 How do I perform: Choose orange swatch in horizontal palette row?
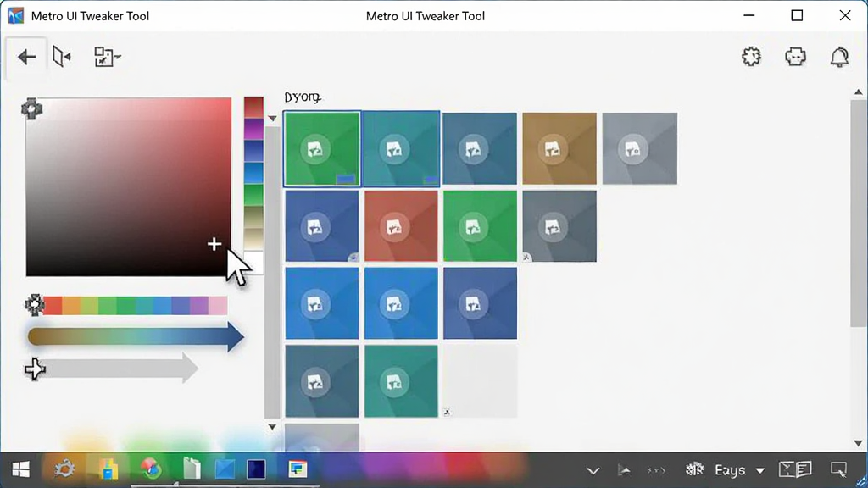click(71, 305)
